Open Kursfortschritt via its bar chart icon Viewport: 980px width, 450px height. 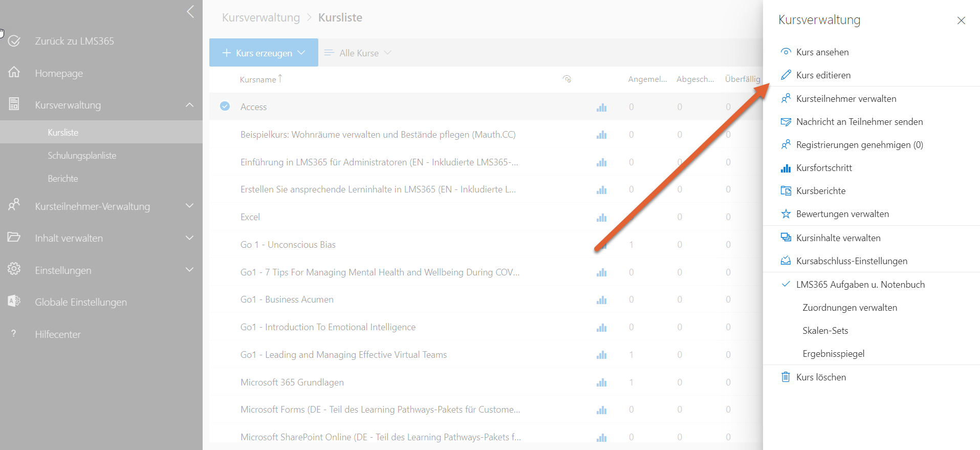point(786,168)
